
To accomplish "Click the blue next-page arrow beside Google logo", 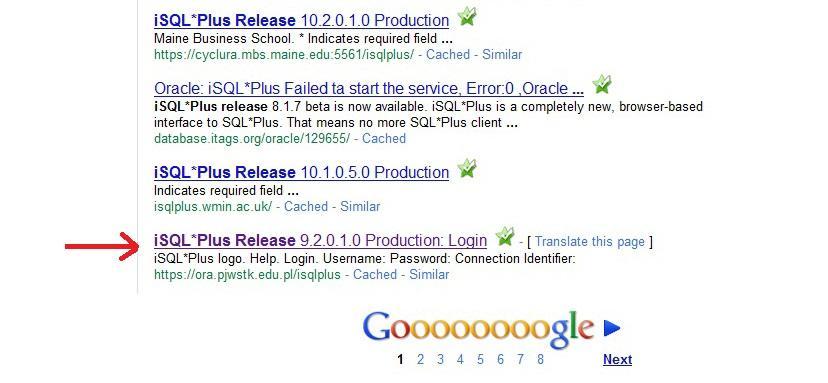I will (x=612, y=328).
